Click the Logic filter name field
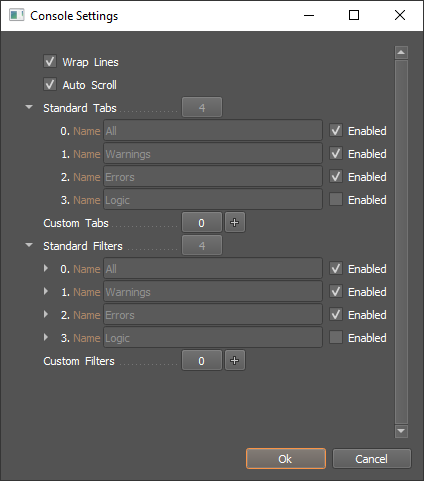The width and height of the screenshot is (424, 481). coord(213,337)
